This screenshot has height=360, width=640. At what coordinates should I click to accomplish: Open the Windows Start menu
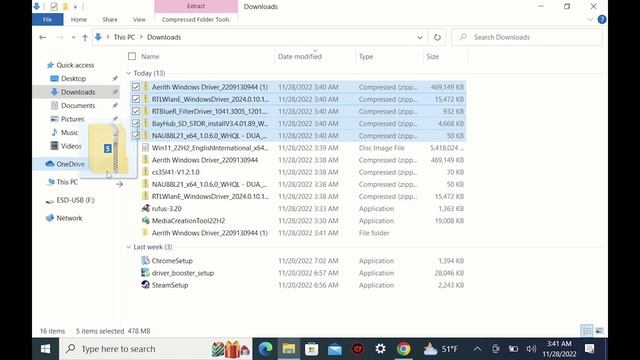45,349
